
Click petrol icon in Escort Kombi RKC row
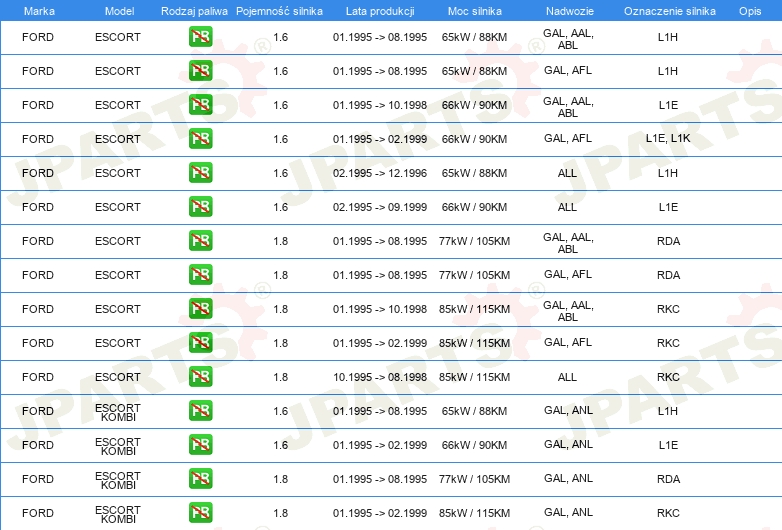click(x=200, y=512)
